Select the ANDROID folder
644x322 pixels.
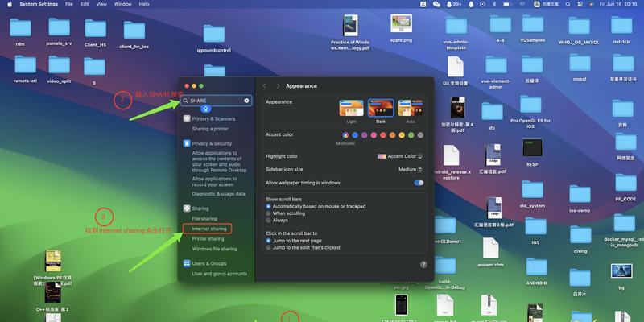coord(537,267)
